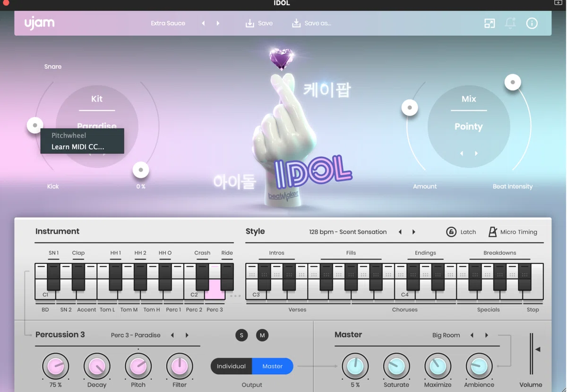Set output to Master
This screenshot has height=392, width=567.
(273, 366)
